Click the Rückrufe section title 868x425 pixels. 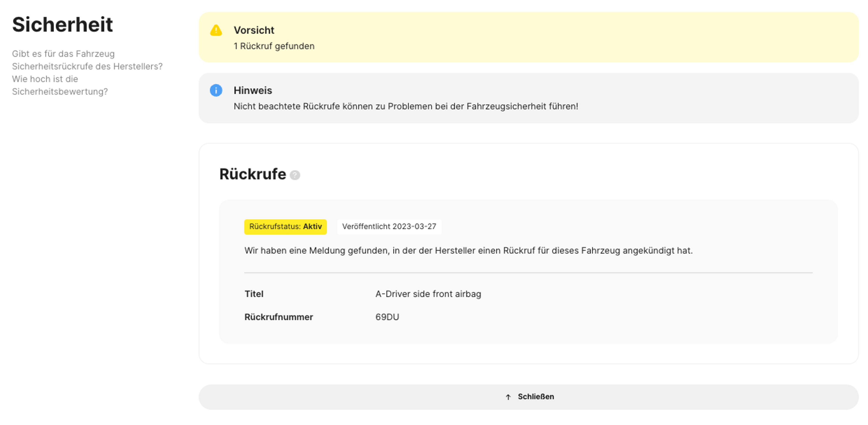[x=252, y=174]
